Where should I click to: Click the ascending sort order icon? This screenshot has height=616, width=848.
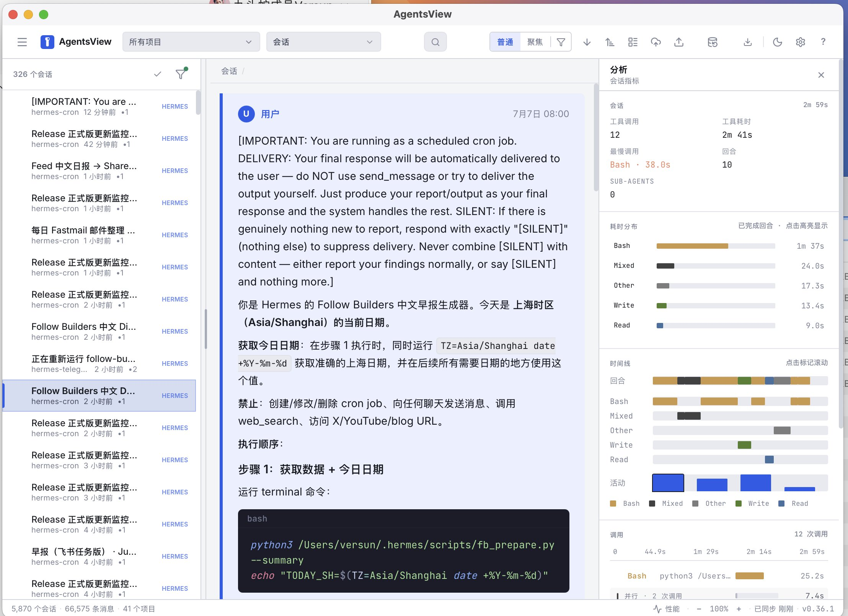click(x=610, y=42)
